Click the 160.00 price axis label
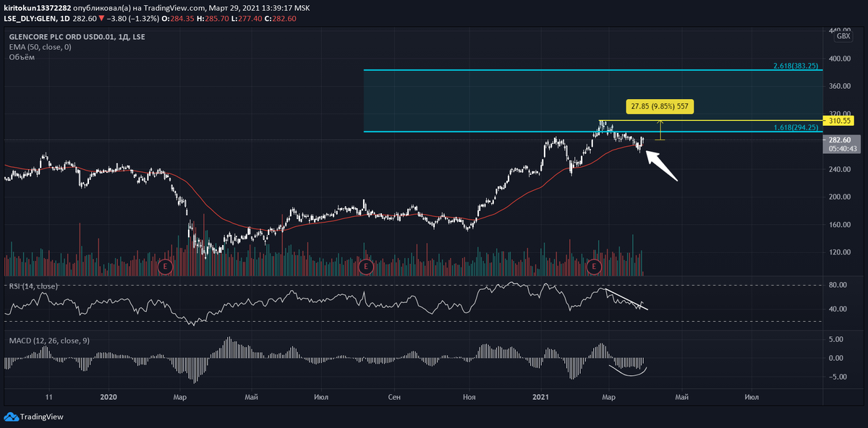The width and height of the screenshot is (868, 428). (839, 225)
